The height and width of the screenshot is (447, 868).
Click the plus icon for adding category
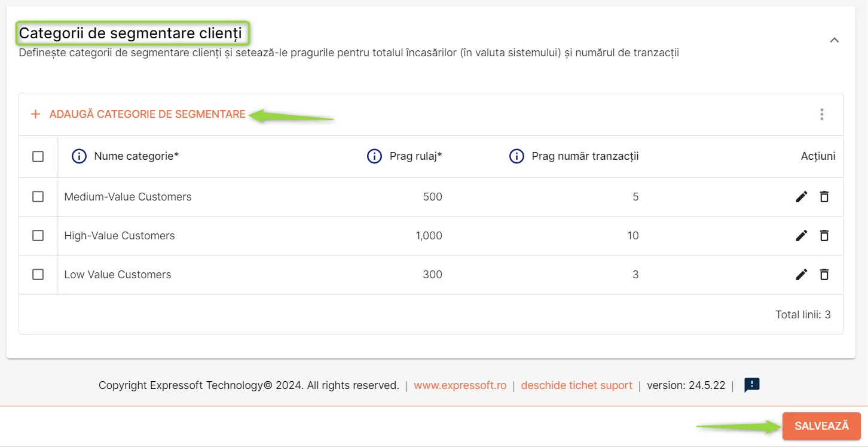[35, 114]
